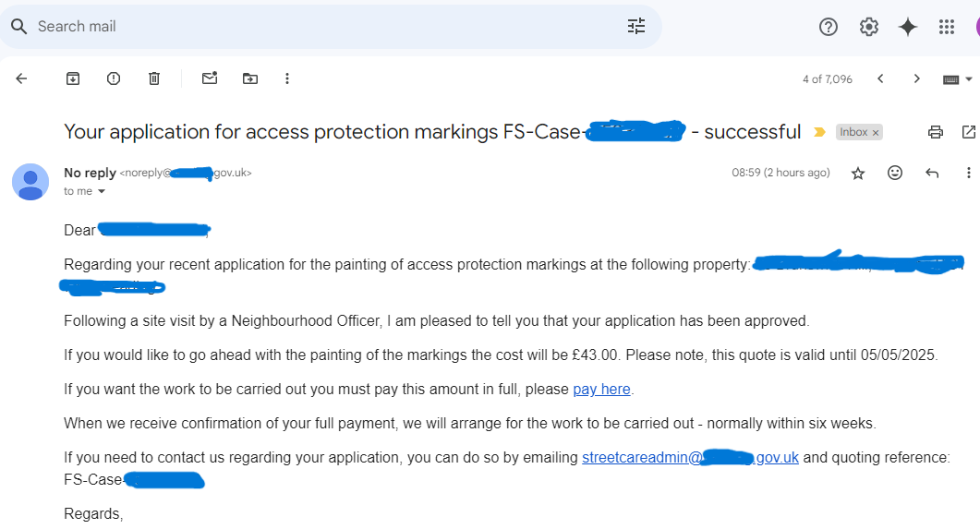Open the toolbar More options menu
The image size is (980, 529).
point(287,78)
